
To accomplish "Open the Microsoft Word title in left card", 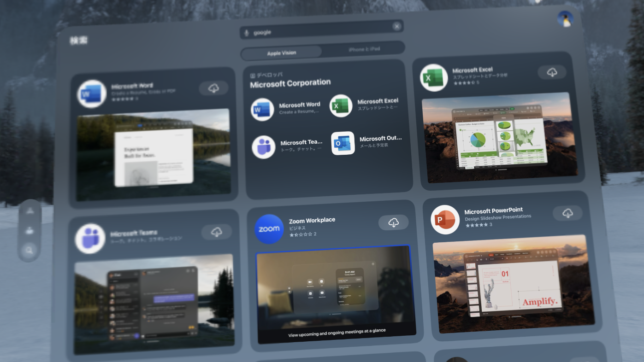I will point(132,86).
